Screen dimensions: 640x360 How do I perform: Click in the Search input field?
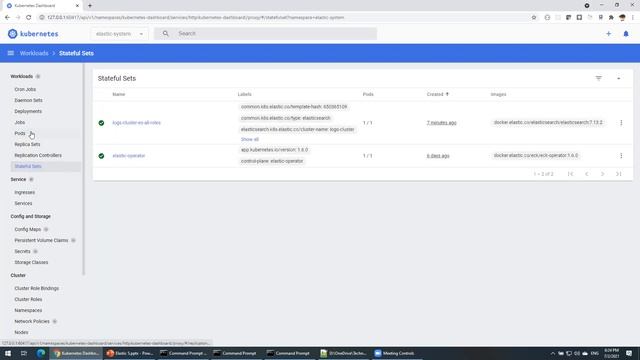265,33
